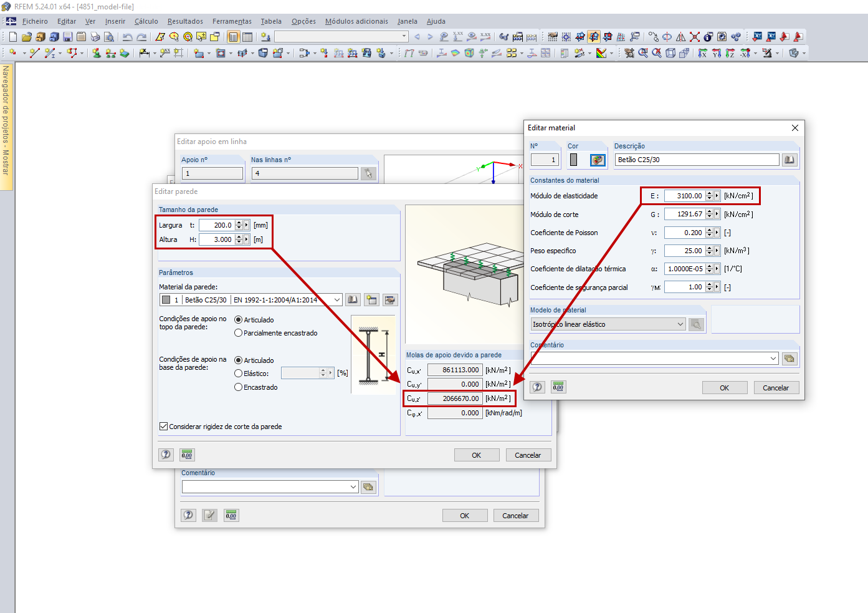Expand Comentário dropdown in Editar material
Image resolution: width=868 pixels, height=613 pixels.
click(774, 359)
